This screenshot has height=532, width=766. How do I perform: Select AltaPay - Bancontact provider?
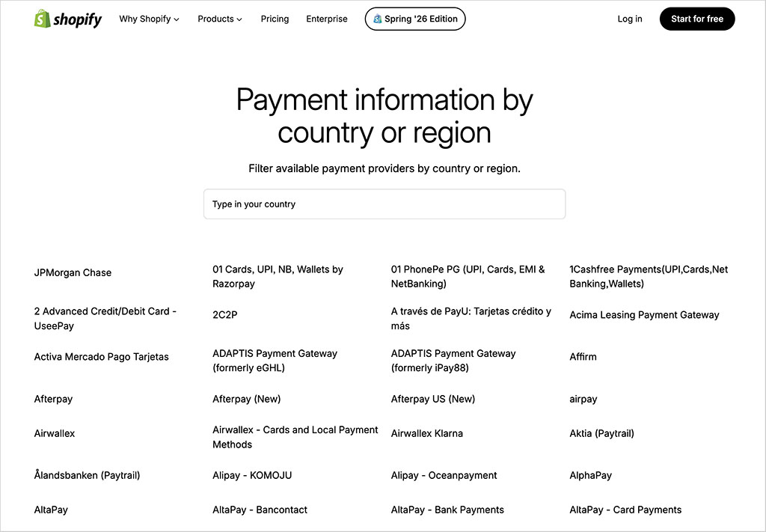[x=260, y=510]
